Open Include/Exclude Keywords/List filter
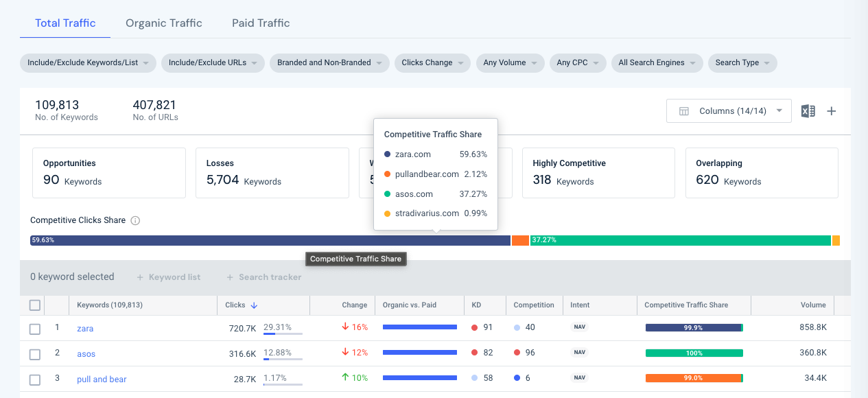Screen dimensions: 868x398 89,62
